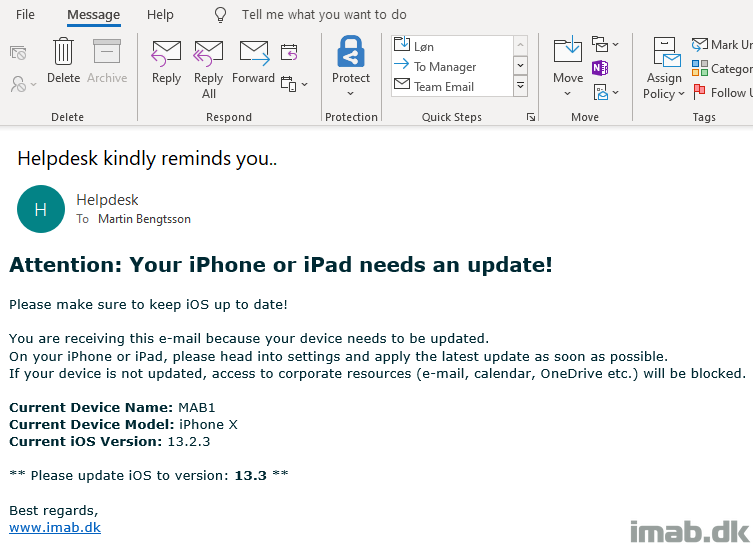Forward this email
This screenshot has height=544, width=753.
pyautogui.click(x=254, y=62)
